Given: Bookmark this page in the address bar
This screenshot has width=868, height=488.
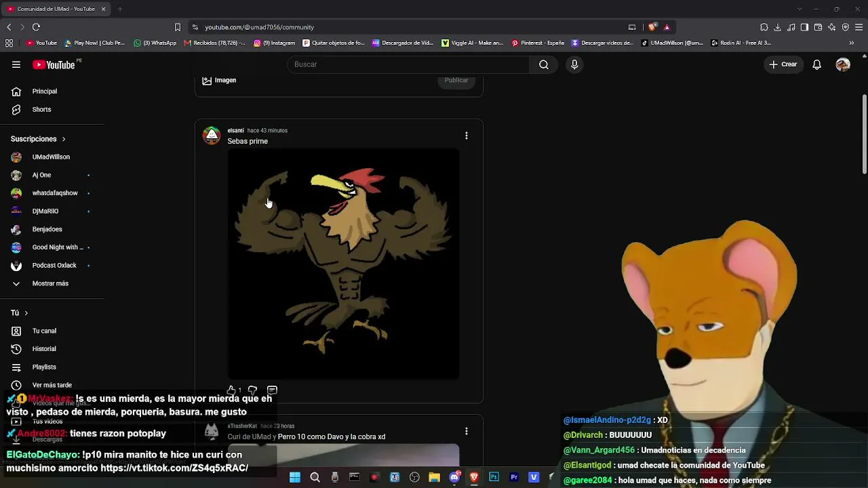Looking at the screenshot, I should (x=178, y=27).
